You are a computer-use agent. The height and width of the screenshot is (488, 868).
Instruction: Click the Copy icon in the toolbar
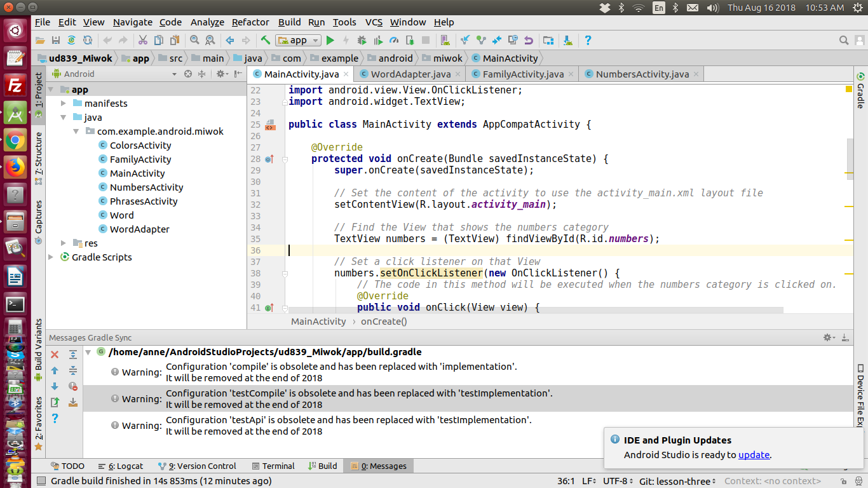159,40
